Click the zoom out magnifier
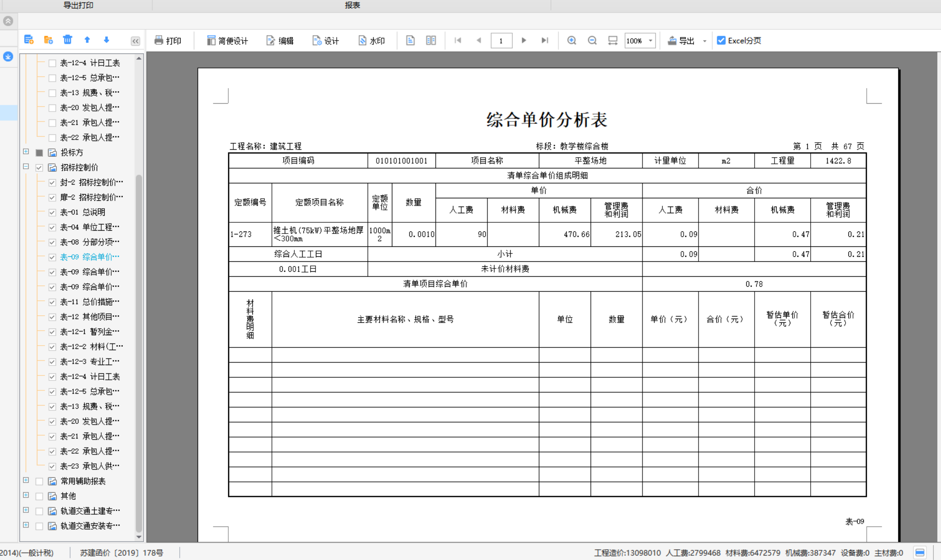Viewport: 941px width, 560px height. click(592, 40)
